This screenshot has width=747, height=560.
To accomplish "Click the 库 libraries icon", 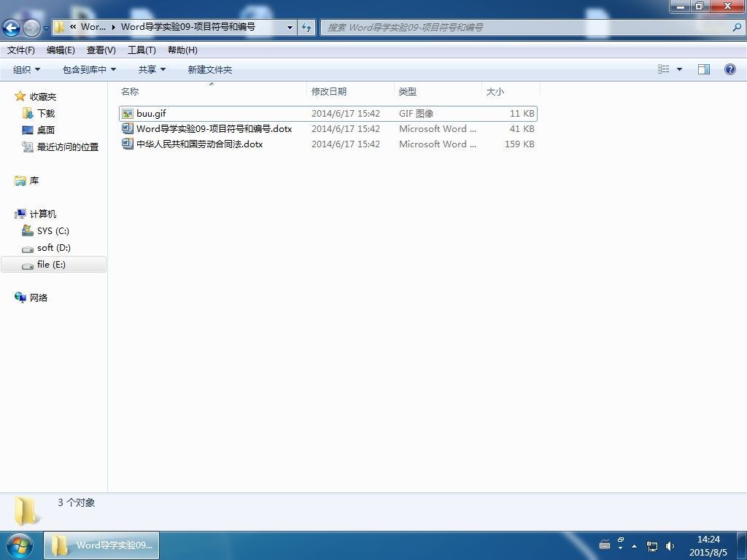I will [20, 181].
